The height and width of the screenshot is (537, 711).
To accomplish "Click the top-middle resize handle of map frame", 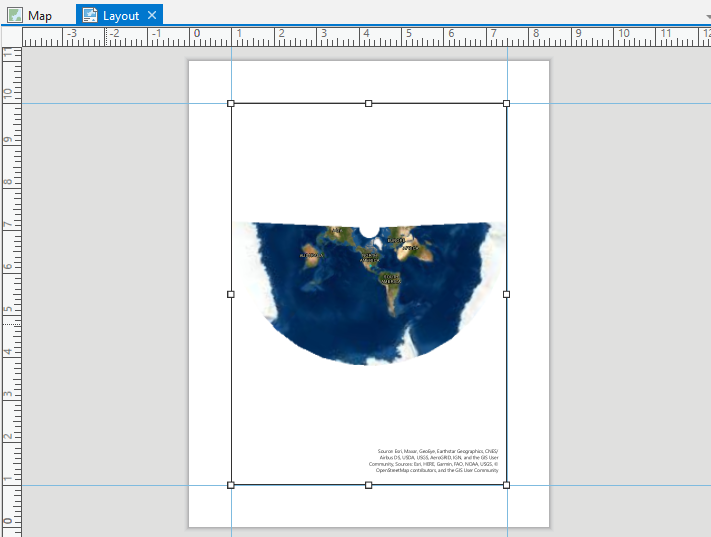I will coord(369,104).
